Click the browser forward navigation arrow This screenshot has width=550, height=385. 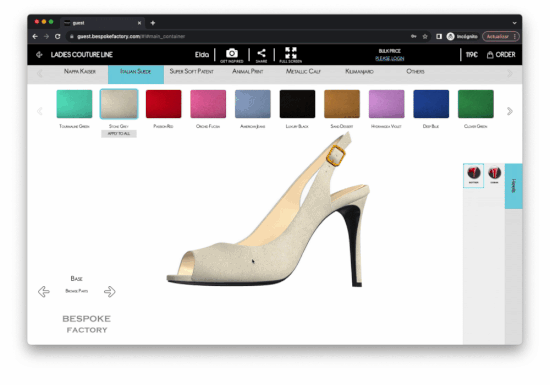[x=46, y=36]
